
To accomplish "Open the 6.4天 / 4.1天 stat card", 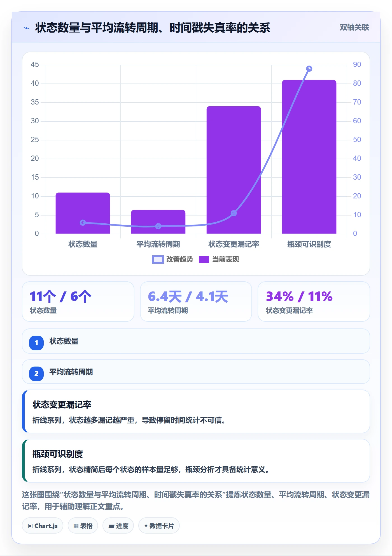I will [x=196, y=302].
